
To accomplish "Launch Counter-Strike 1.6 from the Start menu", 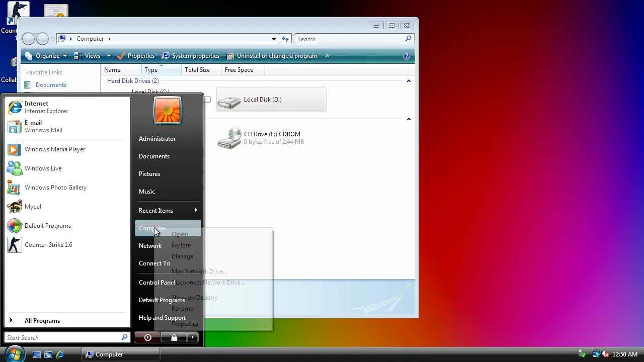I will (67, 245).
